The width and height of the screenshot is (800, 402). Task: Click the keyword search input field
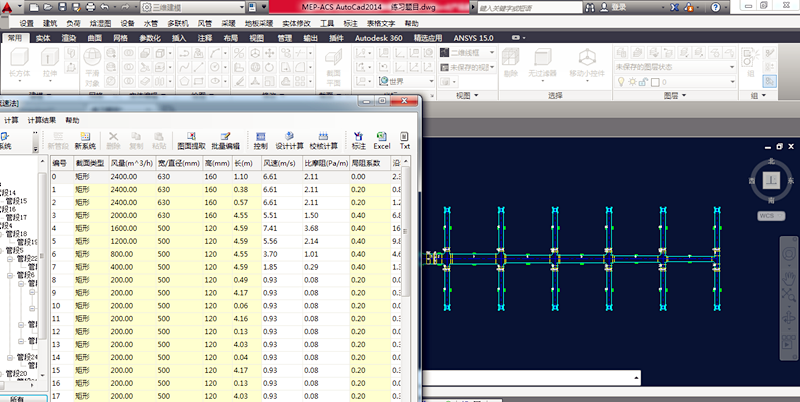click(530, 8)
